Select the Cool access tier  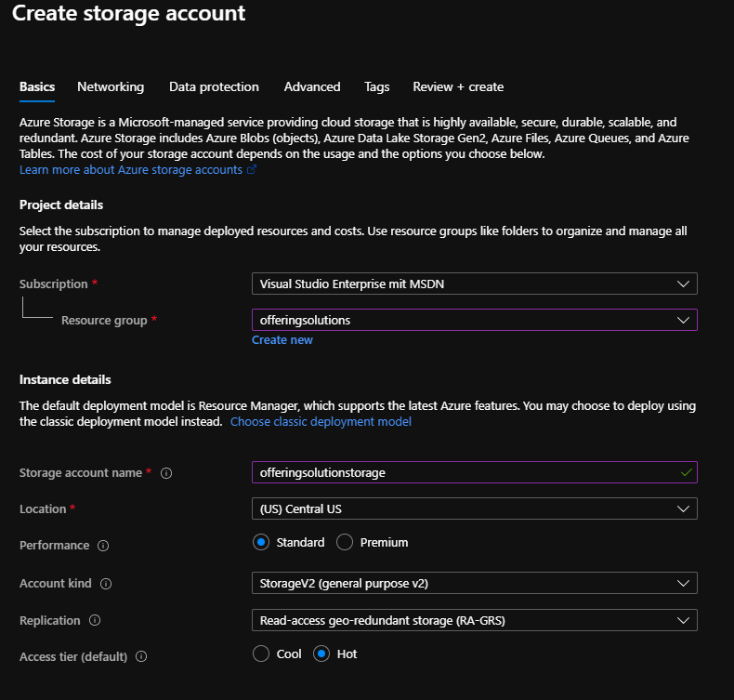coord(261,654)
